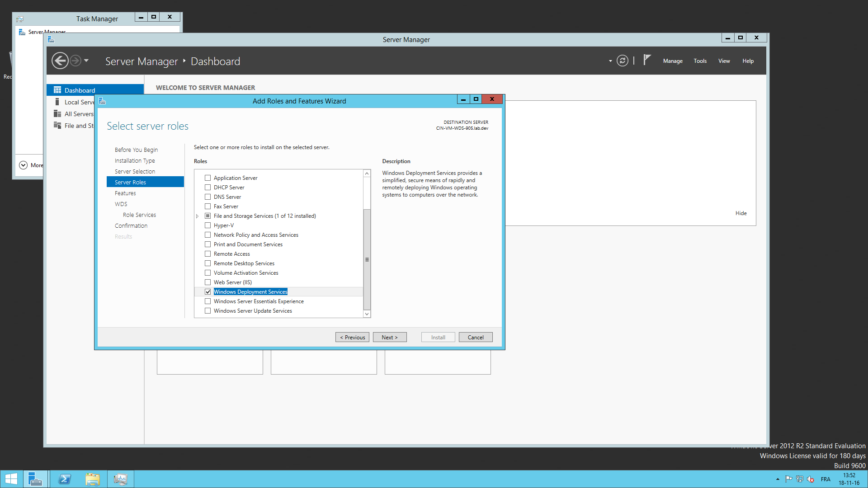Open the Windows Start button
Screen dimensions: 868x488
11,479
